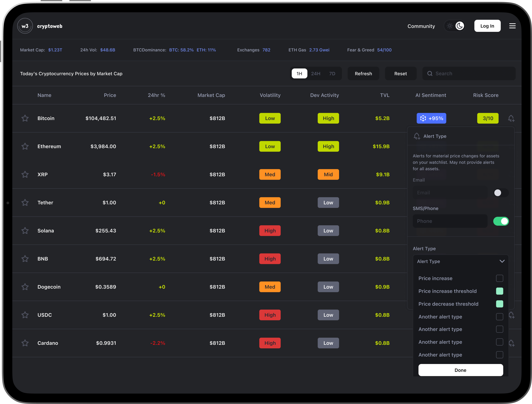This screenshot has height=404, width=532.
Task: Star Bitcoin to add to watchlist
Action: [x=25, y=118]
